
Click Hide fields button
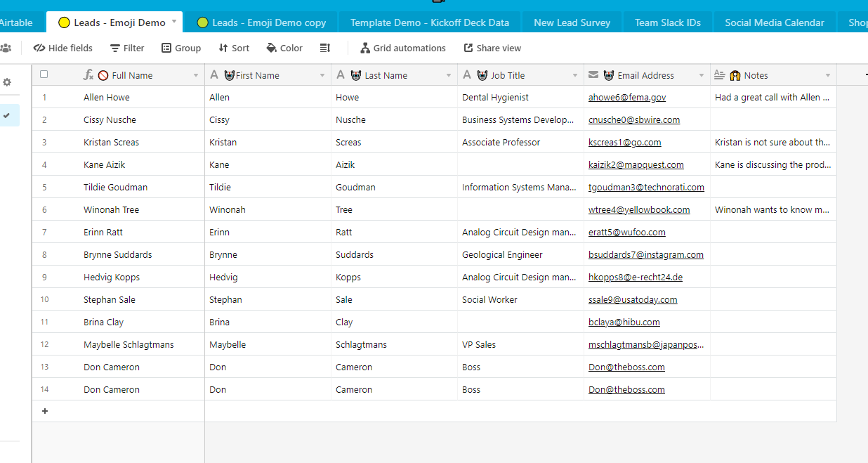point(63,48)
